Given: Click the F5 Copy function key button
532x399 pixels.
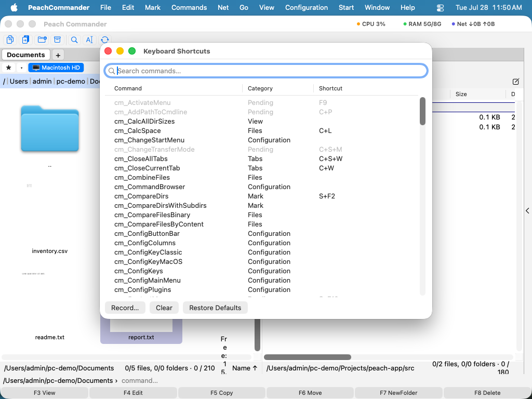Looking at the screenshot, I should point(221,393).
